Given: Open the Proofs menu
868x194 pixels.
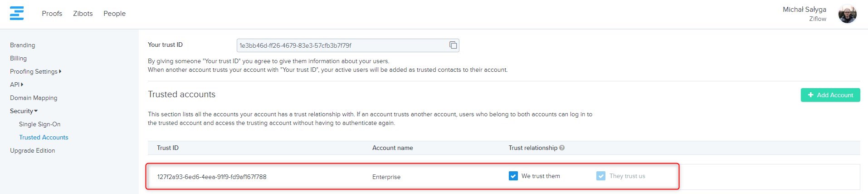Looking at the screenshot, I should coord(52,14).
